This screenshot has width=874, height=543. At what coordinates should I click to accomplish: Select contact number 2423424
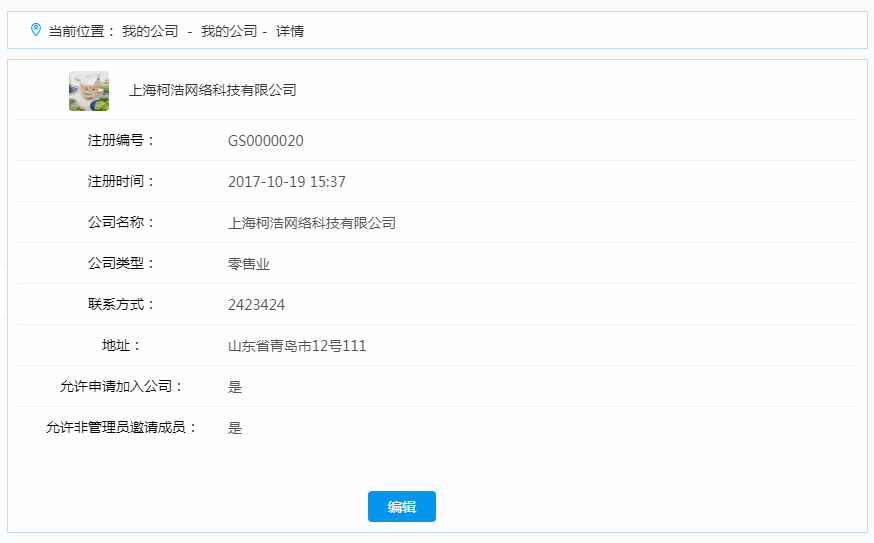[256, 305]
